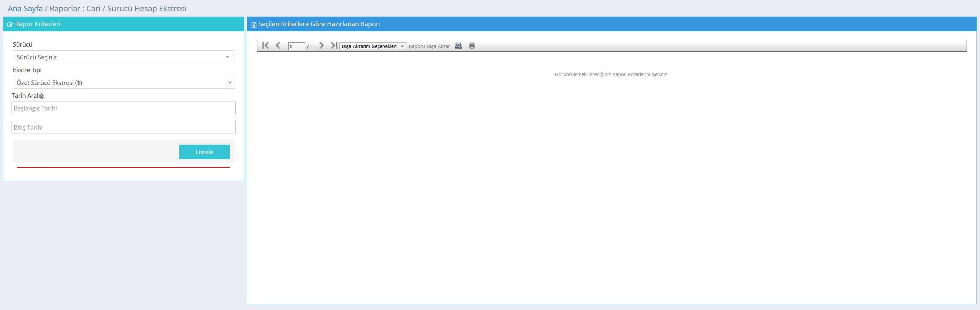The image size is (980, 310).
Task: Click the Sürücü field label
Action: (x=22, y=44)
